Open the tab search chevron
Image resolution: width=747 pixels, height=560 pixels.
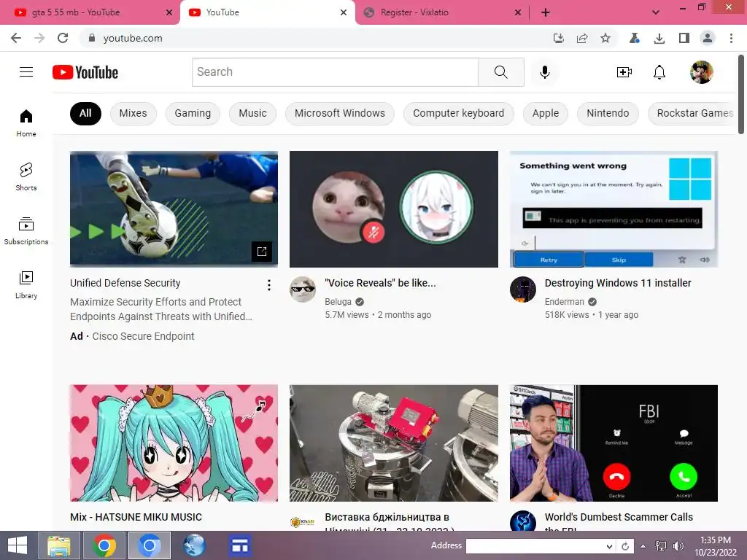click(x=656, y=12)
